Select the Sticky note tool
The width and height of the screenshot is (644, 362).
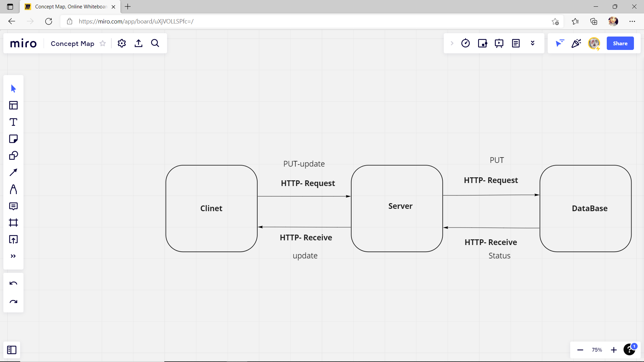pyautogui.click(x=13, y=139)
